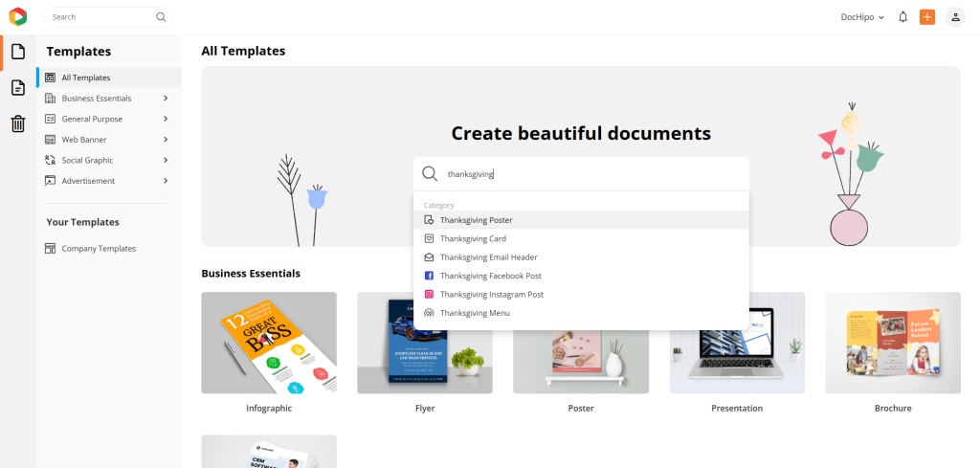Select All Templates in sidebar

[109, 78]
